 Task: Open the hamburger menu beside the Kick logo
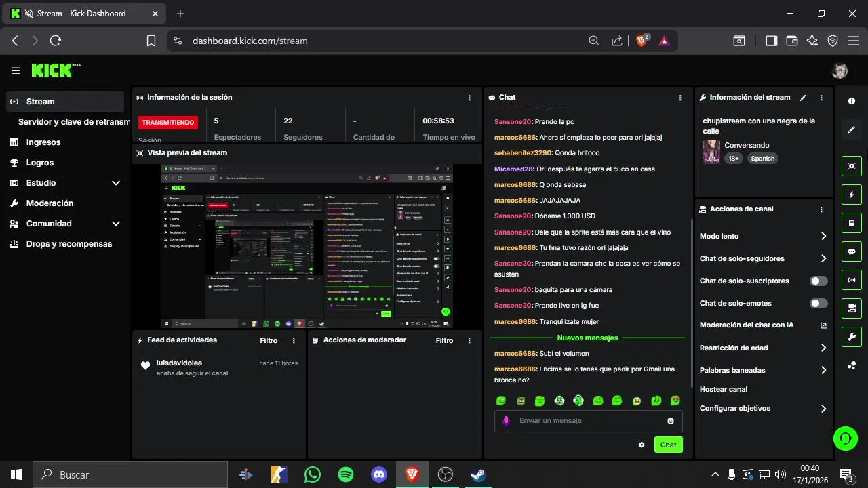[x=16, y=70]
